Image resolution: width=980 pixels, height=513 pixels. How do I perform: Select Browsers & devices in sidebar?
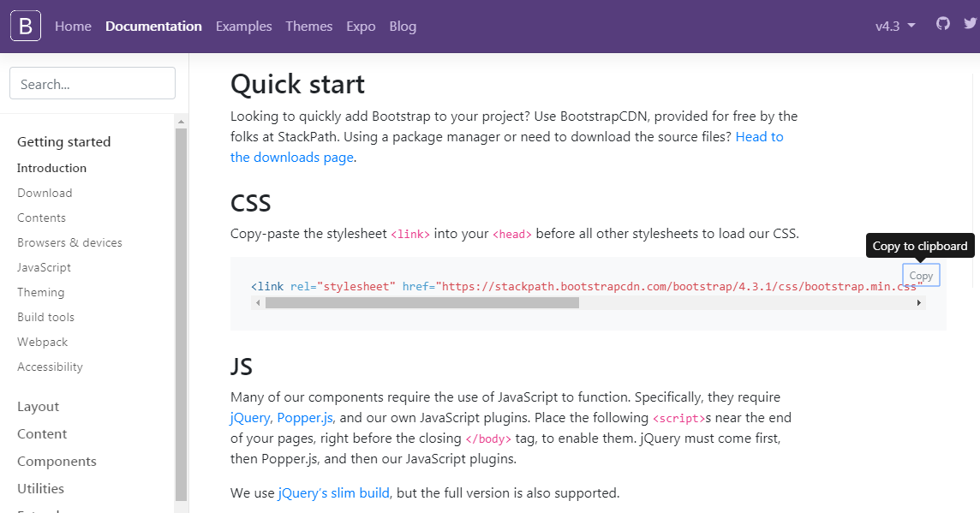[x=70, y=242]
